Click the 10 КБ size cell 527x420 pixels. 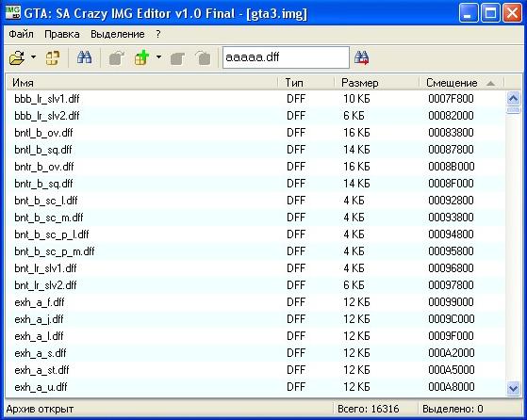pos(356,99)
